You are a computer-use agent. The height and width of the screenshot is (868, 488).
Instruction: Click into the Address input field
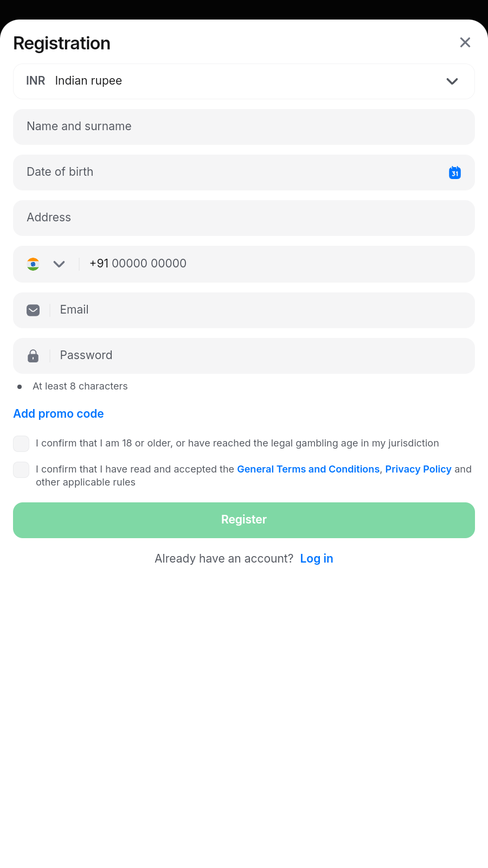coord(244,218)
